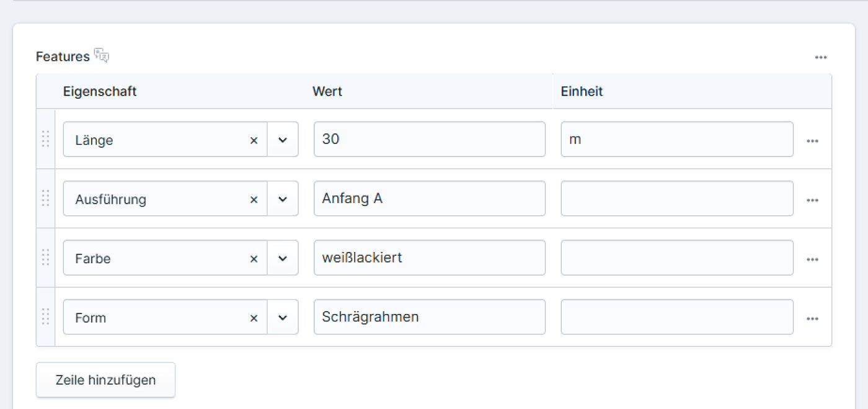Click the translation icon next to Features
Screen dimensions: 868x409
pyautogui.click(x=102, y=56)
